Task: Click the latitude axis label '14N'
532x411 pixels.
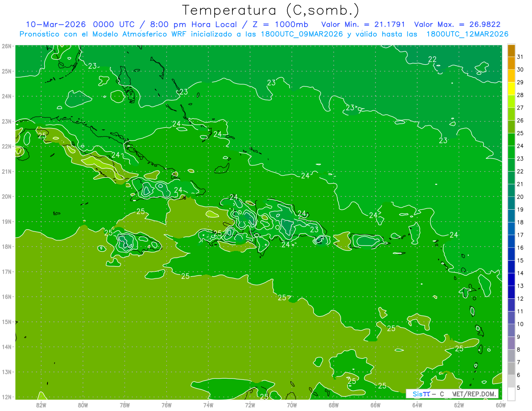Action: click(x=7, y=347)
